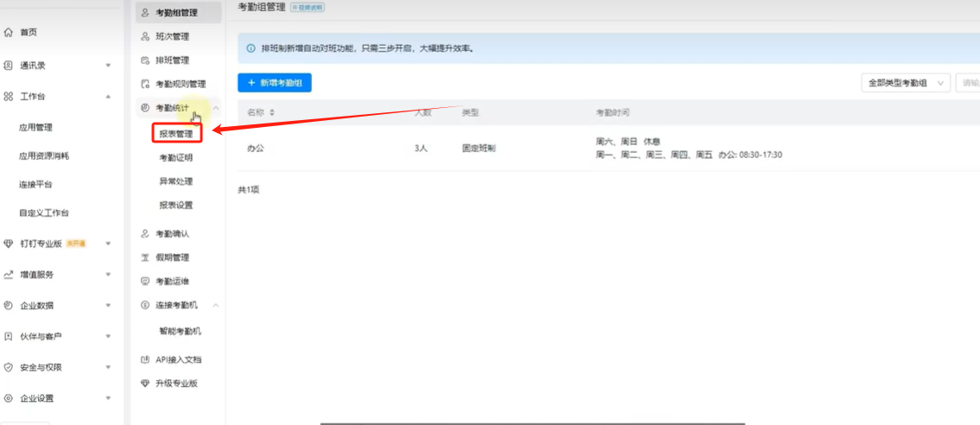
Task: Click the 钉钉专业版 diamond icon
Action: [8, 244]
